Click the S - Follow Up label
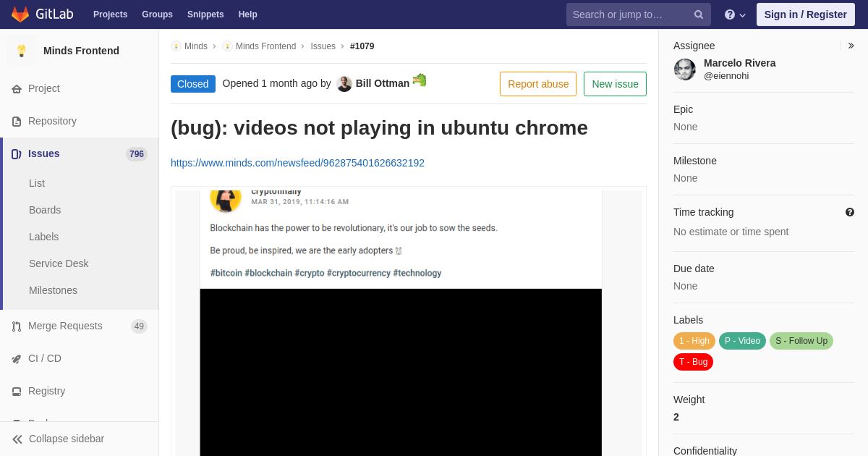This screenshot has height=456, width=868. coord(801,341)
